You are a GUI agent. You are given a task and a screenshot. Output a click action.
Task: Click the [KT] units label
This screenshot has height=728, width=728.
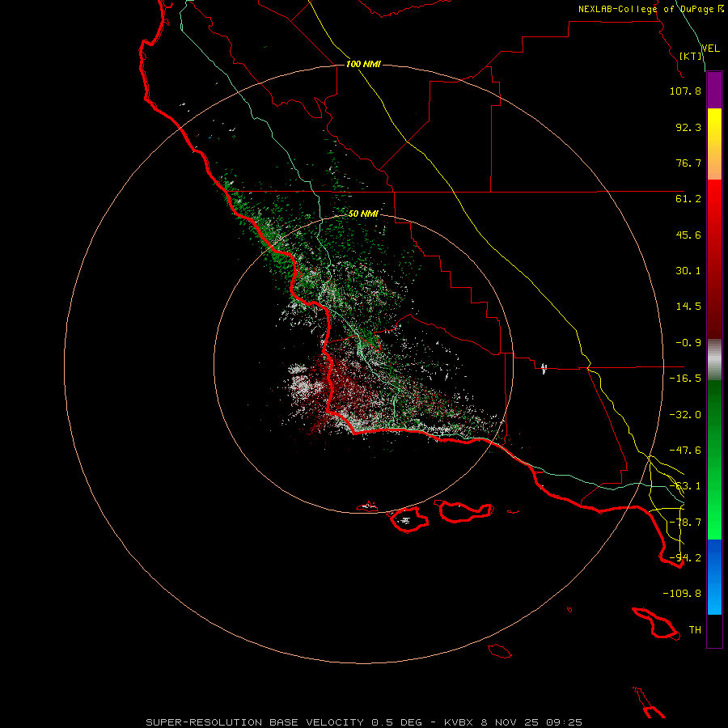[691, 56]
